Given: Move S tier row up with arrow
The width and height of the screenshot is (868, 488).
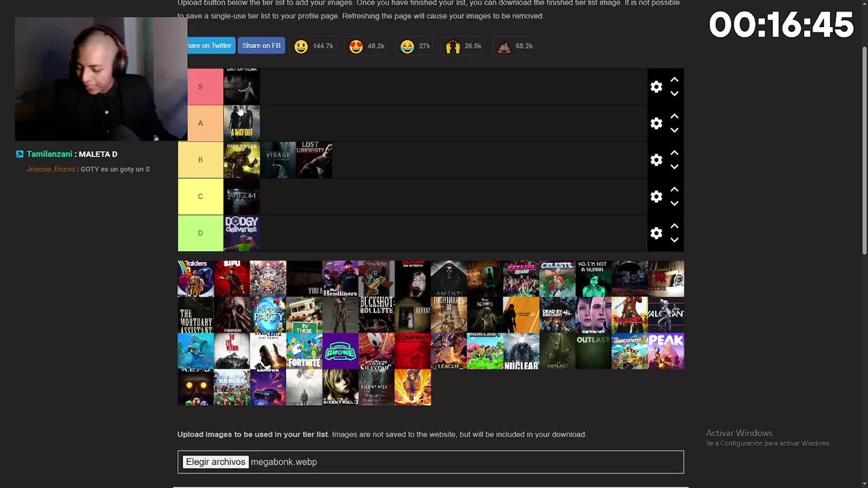Looking at the screenshot, I should pyautogui.click(x=674, y=80).
